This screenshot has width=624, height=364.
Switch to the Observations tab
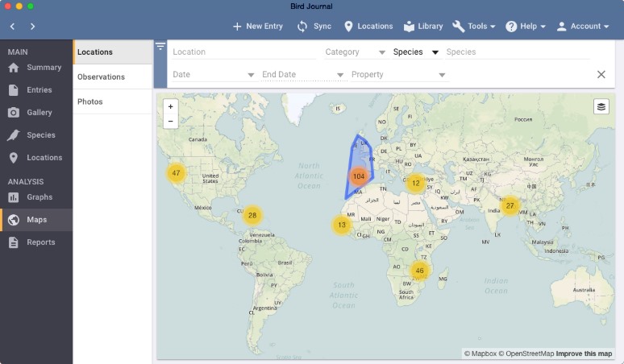tap(113, 77)
